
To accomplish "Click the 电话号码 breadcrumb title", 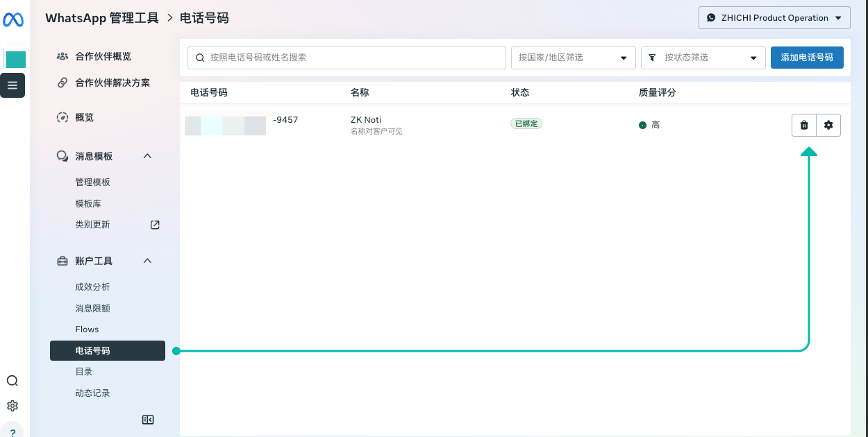I will point(204,18).
